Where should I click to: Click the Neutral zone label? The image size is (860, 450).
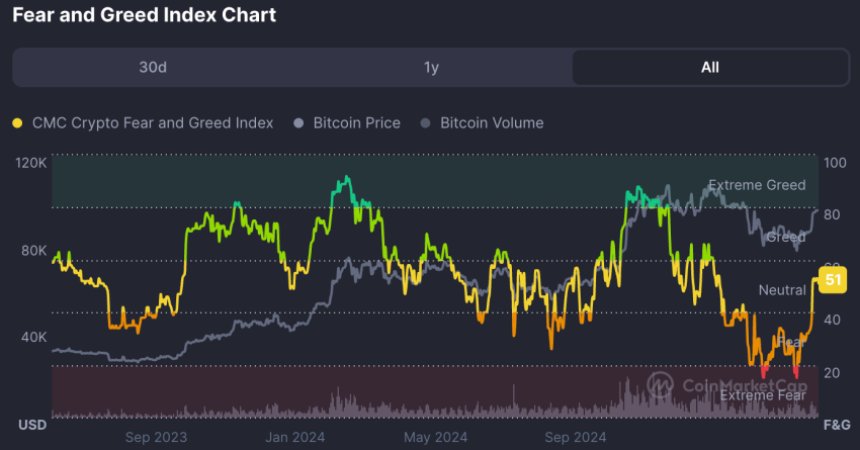click(x=782, y=290)
